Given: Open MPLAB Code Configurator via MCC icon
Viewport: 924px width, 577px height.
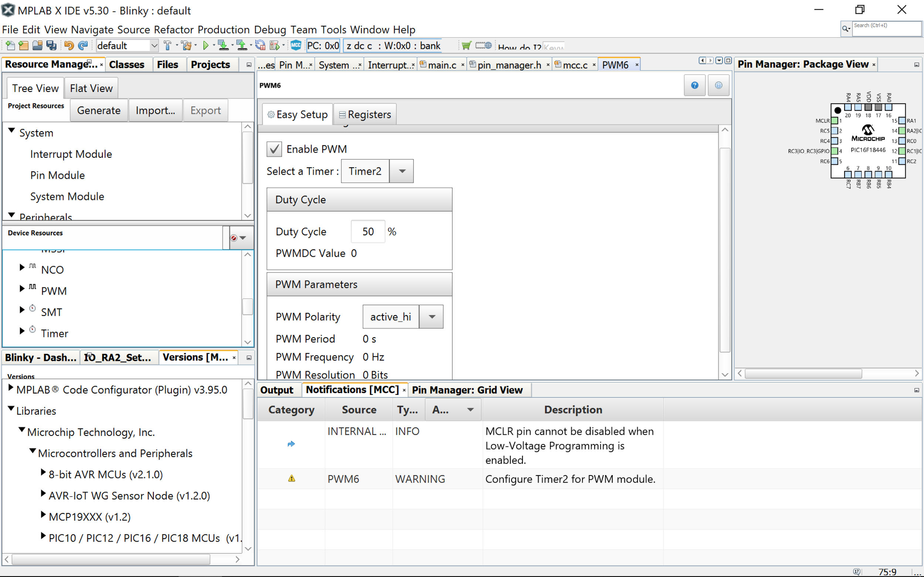Looking at the screenshot, I should 296,45.
